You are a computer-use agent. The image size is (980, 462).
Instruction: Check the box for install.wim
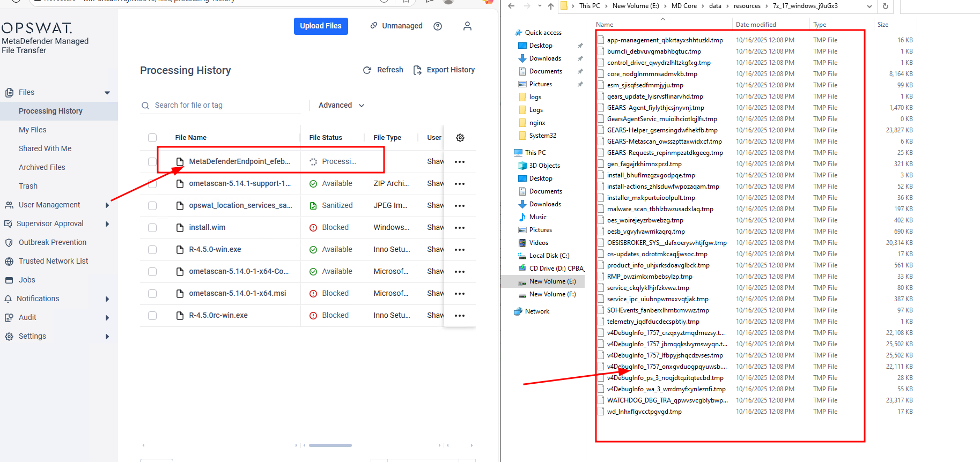152,228
